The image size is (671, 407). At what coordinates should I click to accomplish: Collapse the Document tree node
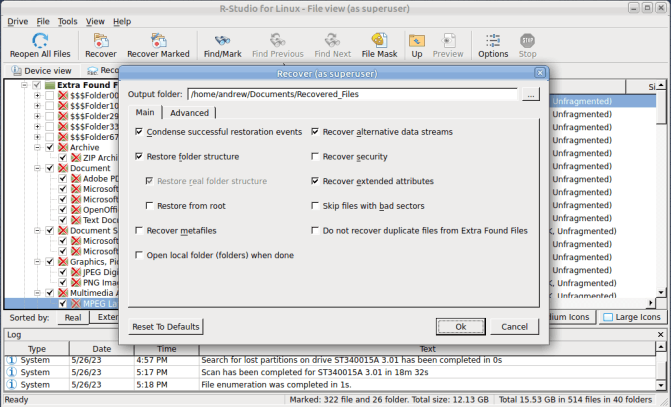37,168
